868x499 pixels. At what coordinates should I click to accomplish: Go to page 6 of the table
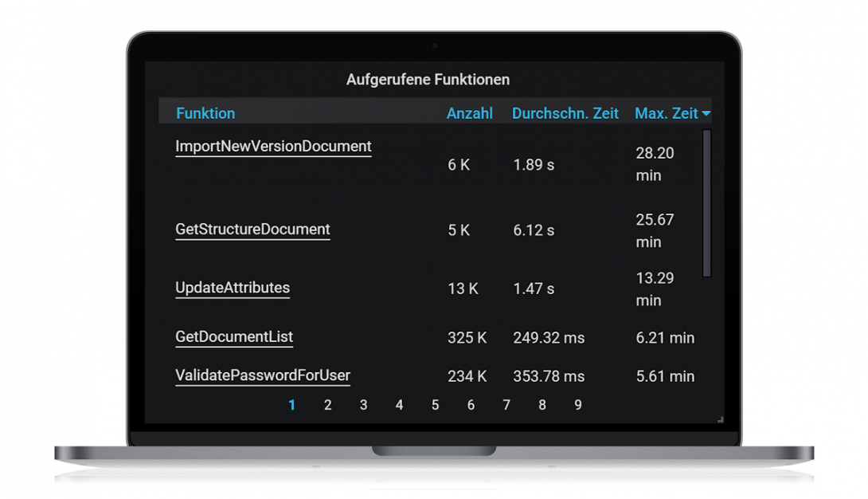471,406
